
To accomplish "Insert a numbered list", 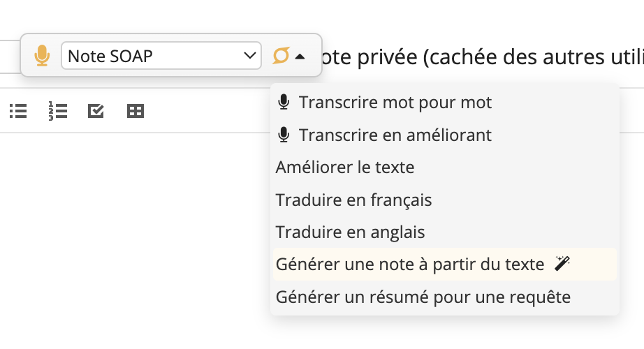I will coord(57,111).
